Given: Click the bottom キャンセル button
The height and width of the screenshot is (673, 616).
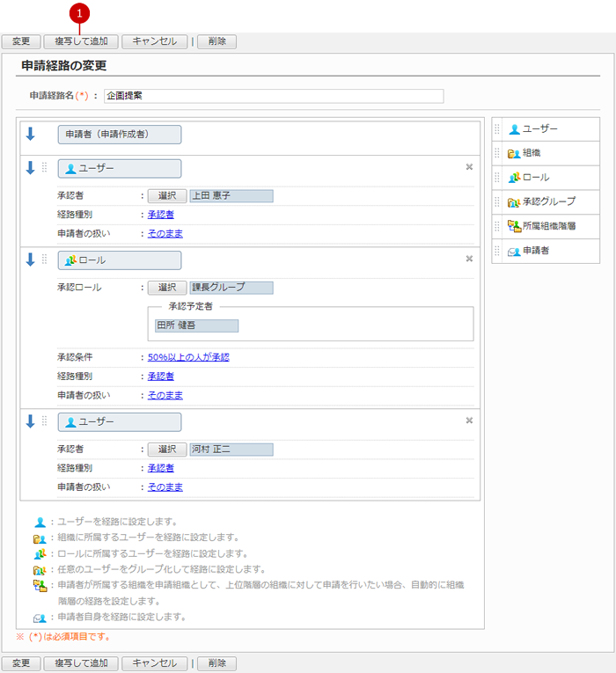Looking at the screenshot, I should pyautogui.click(x=155, y=663).
